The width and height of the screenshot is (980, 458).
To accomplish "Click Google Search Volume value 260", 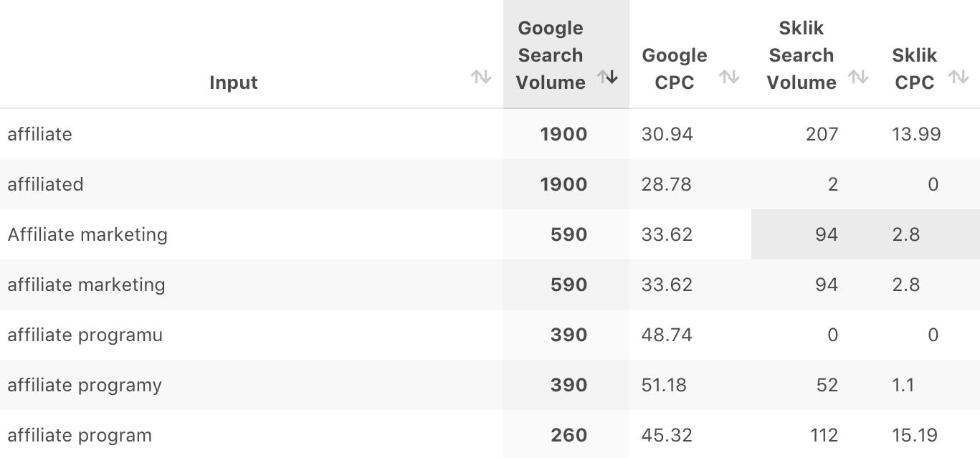I will [x=569, y=435].
